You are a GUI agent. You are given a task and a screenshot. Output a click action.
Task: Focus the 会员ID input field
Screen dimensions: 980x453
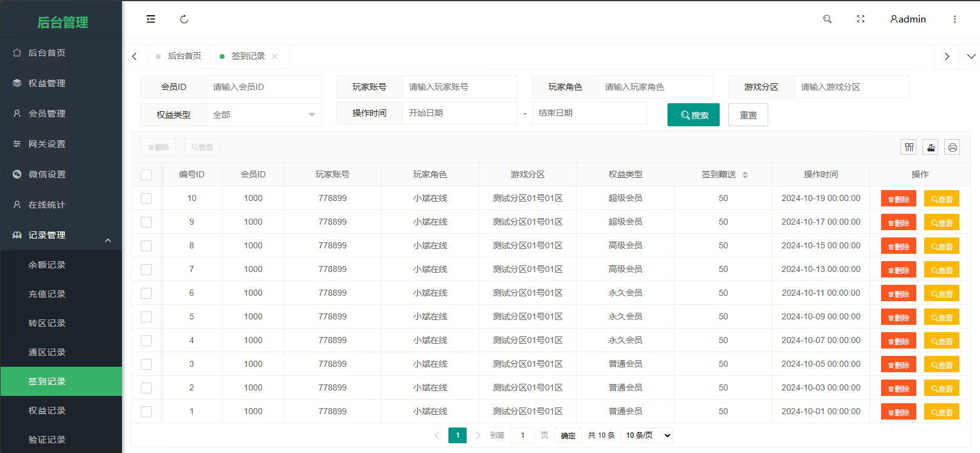pos(264,87)
